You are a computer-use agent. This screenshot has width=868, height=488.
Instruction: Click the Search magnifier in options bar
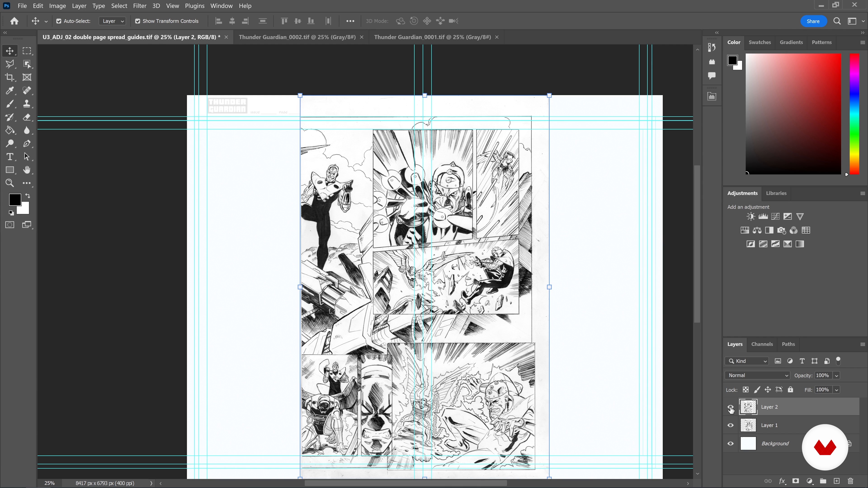(x=837, y=21)
